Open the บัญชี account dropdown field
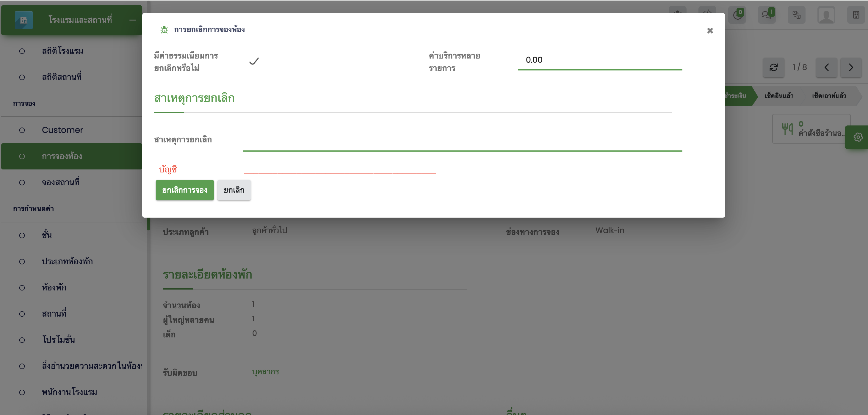 [x=339, y=168]
